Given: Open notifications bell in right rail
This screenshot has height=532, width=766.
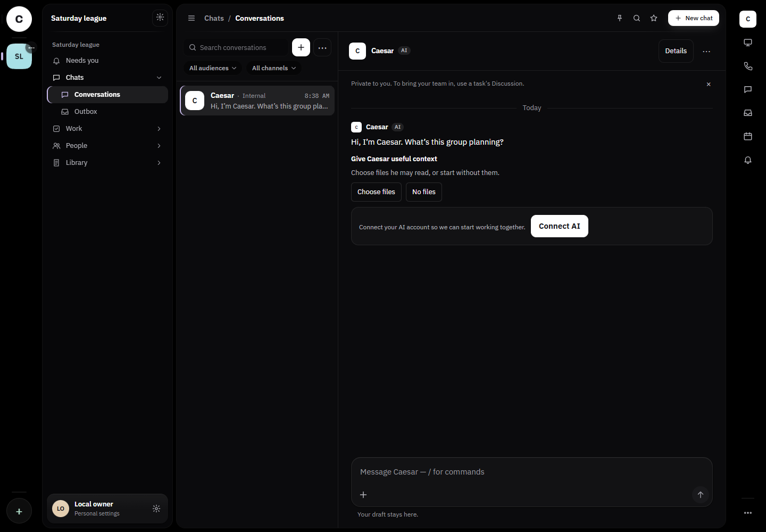Looking at the screenshot, I should (x=748, y=160).
